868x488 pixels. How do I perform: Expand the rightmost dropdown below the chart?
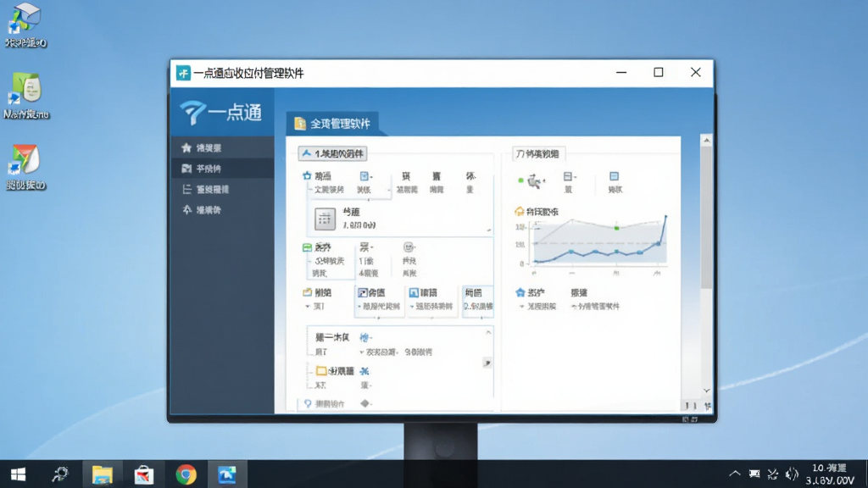(574, 307)
